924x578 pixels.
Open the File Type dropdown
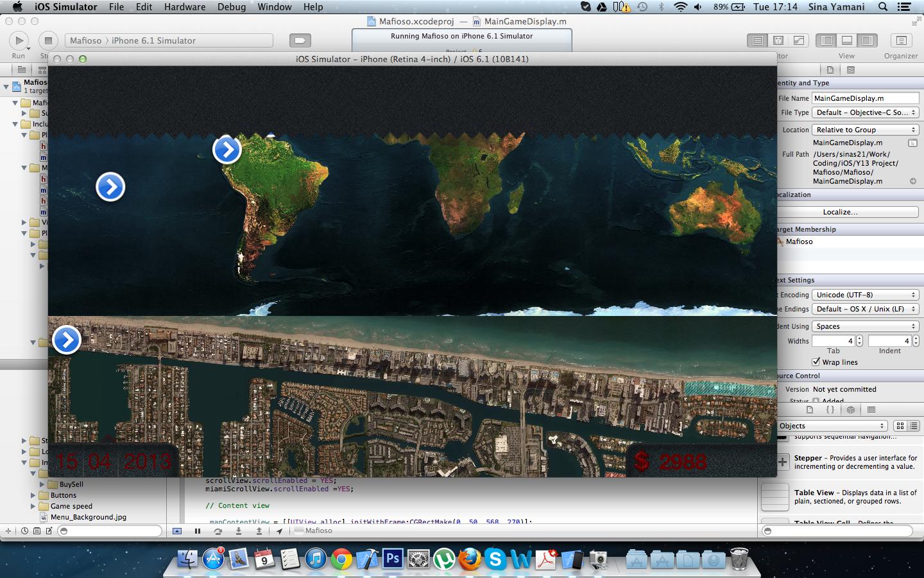point(866,112)
